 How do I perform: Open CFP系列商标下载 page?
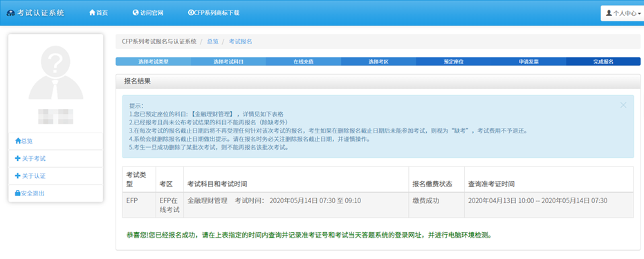pos(214,12)
